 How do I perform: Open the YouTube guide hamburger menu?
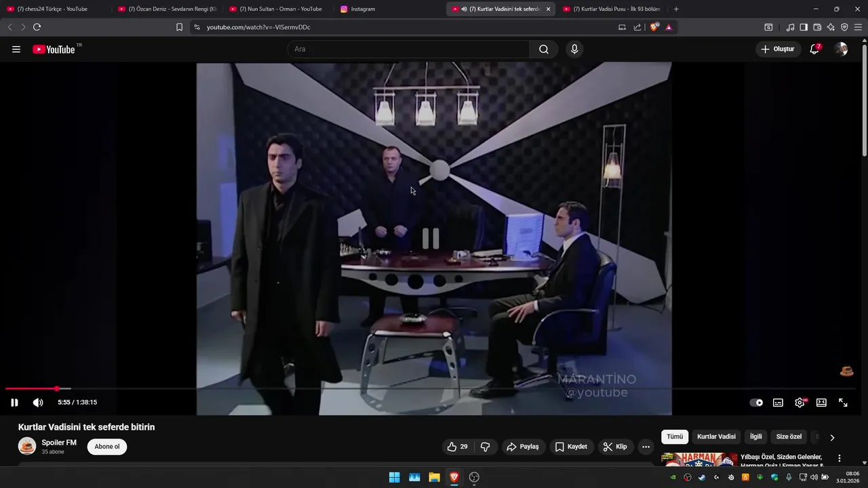(16, 49)
